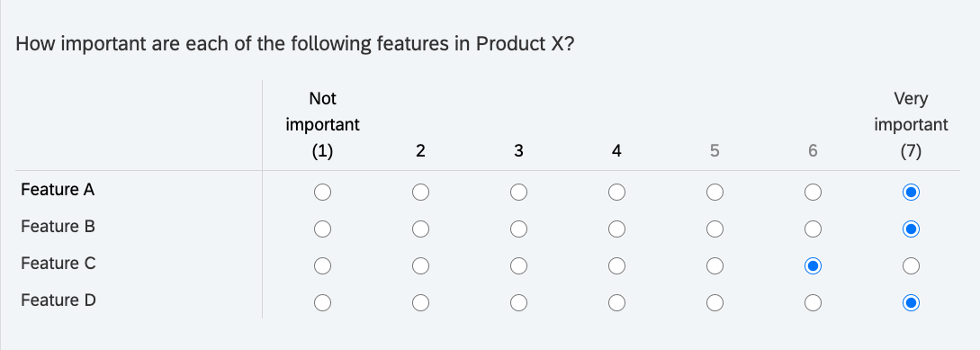Viewport: 980px width, 350px height.
Task: Click the Not important (1) column header
Action: [322, 125]
